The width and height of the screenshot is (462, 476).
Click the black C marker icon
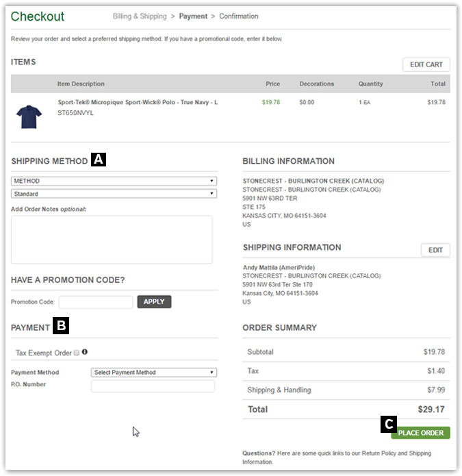click(389, 423)
